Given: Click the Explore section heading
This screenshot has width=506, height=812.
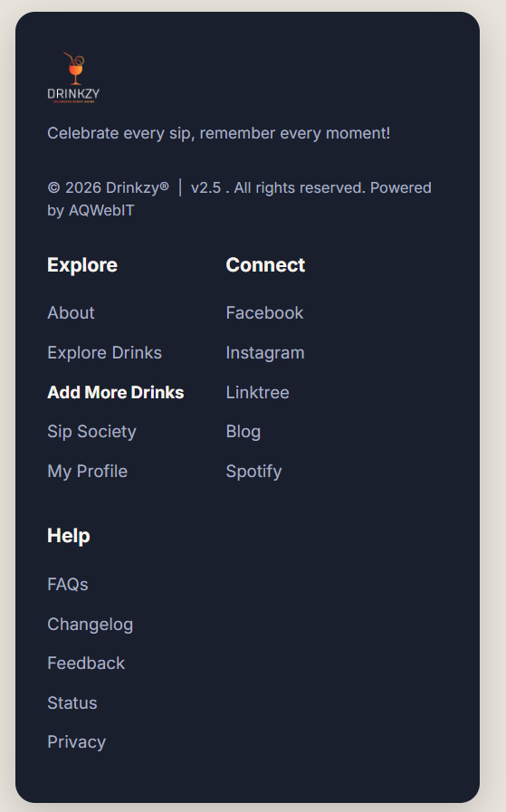Looking at the screenshot, I should point(82,265).
